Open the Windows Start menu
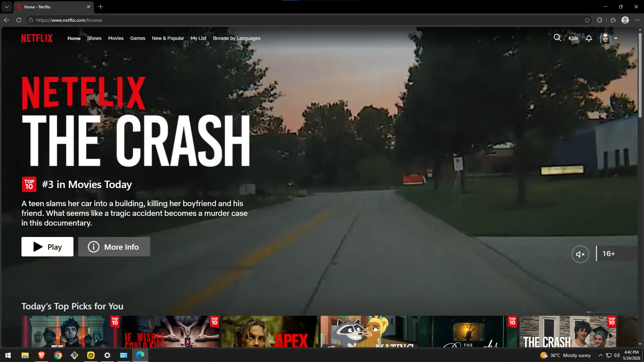The image size is (644, 362). (8, 355)
